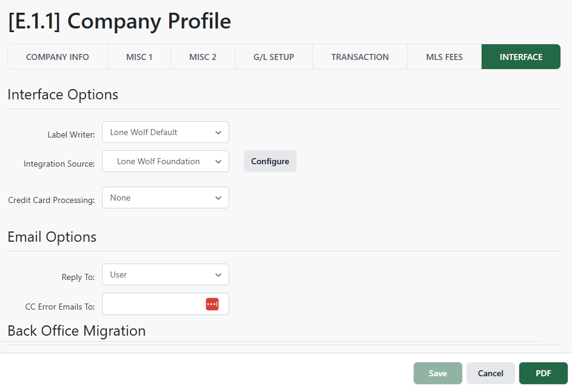The image size is (572, 392).
Task: Expand the Integration Source dropdown
Action: (x=165, y=161)
